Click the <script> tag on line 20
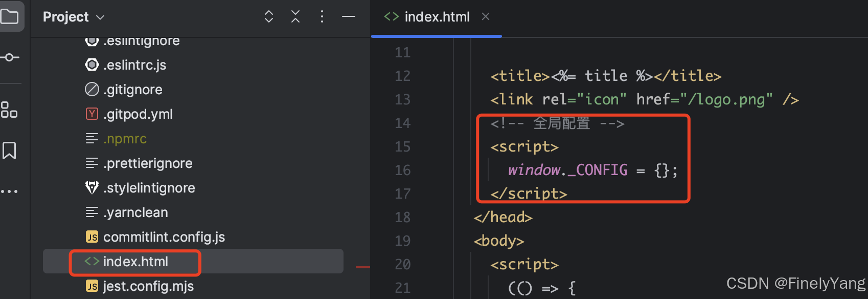This screenshot has height=299, width=868. [x=524, y=264]
